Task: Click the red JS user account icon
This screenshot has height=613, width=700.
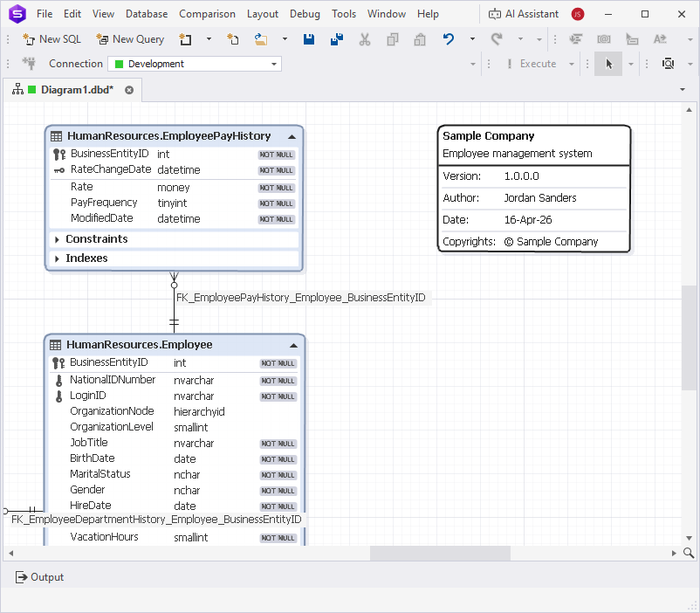Action: [x=578, y=14]
